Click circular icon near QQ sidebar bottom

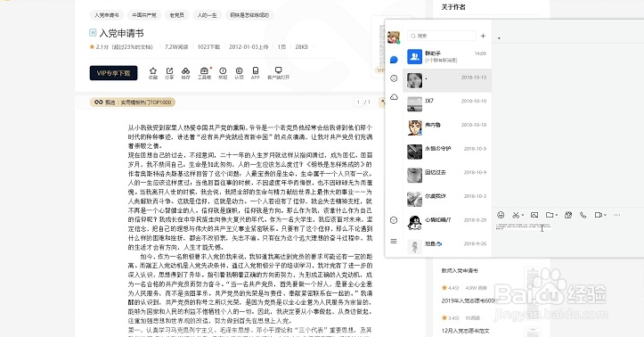[394, 220]
